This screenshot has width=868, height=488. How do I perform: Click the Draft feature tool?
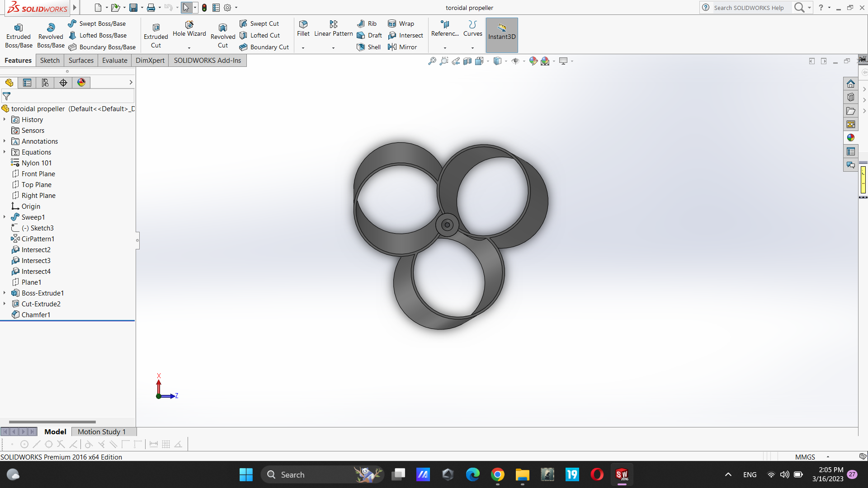[369, 35]
